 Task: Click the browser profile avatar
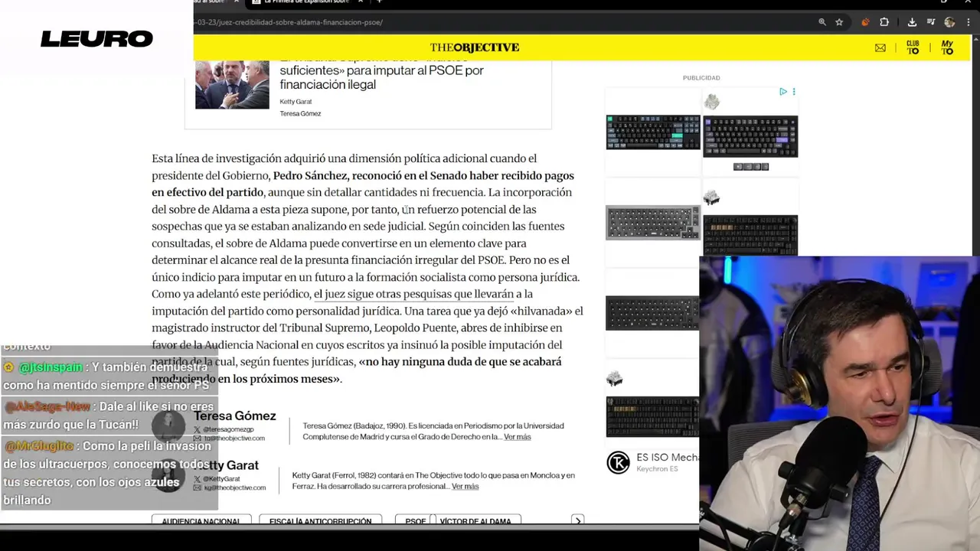point(949,22)
